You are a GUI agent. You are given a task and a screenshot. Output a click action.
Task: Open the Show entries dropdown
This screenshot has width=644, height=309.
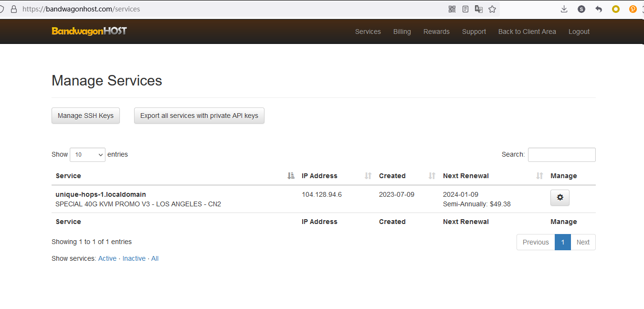(87, 155)
